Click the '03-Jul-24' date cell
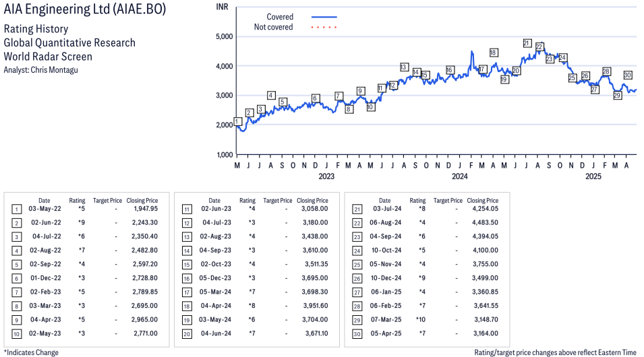 [387, 208]
